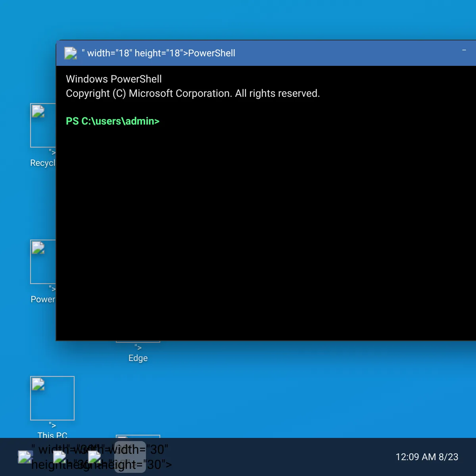
Task: Select the Edge desktop shortcut label
Action: [138, 358]
